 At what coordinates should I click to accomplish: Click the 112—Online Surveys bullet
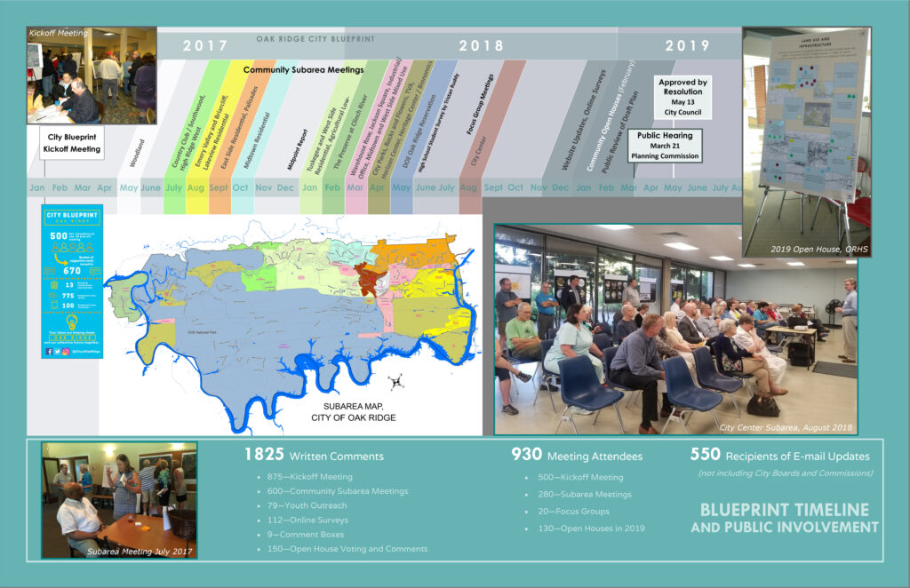[x=307, y=520]
